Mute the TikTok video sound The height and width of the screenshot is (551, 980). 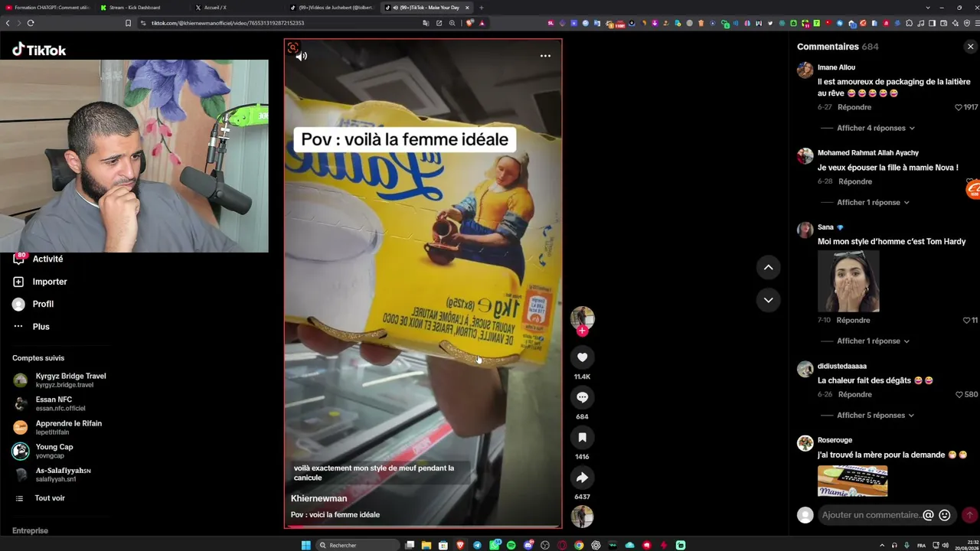click(302, 56)
